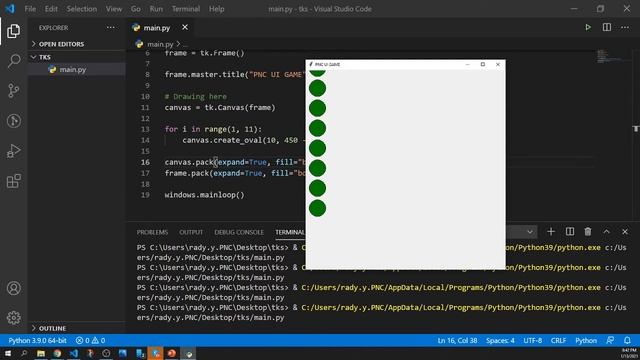Open Windows Start menu
Image resolution: width=640 pixels, height=360 pixels.
click(7, 353)
